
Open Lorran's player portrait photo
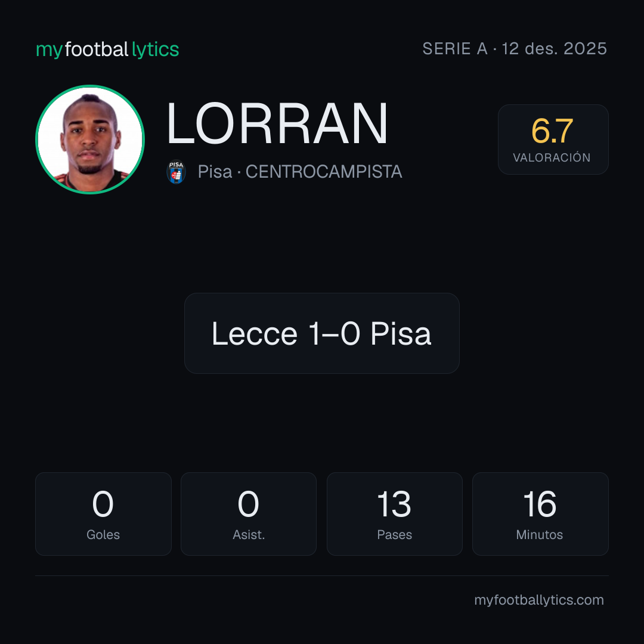pos(90,139)
